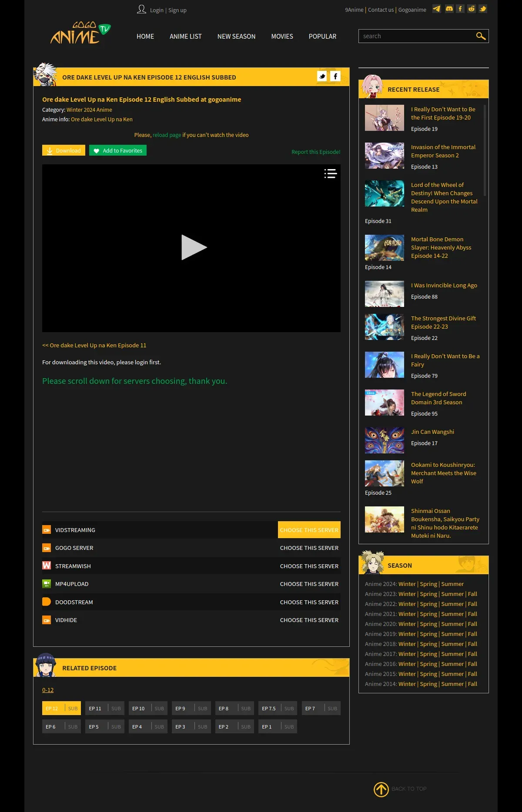Open the Discord icon in header

449,9
